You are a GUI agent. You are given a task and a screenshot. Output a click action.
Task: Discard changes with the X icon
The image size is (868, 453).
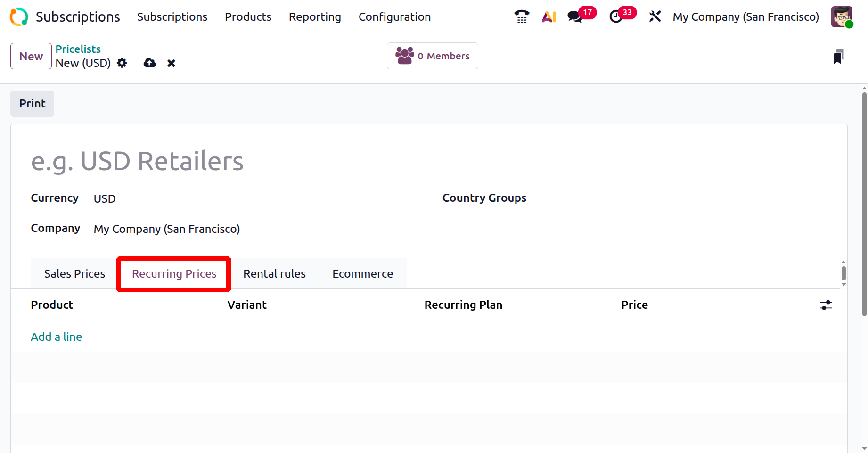pyautogui.click(x=171, y=63)
